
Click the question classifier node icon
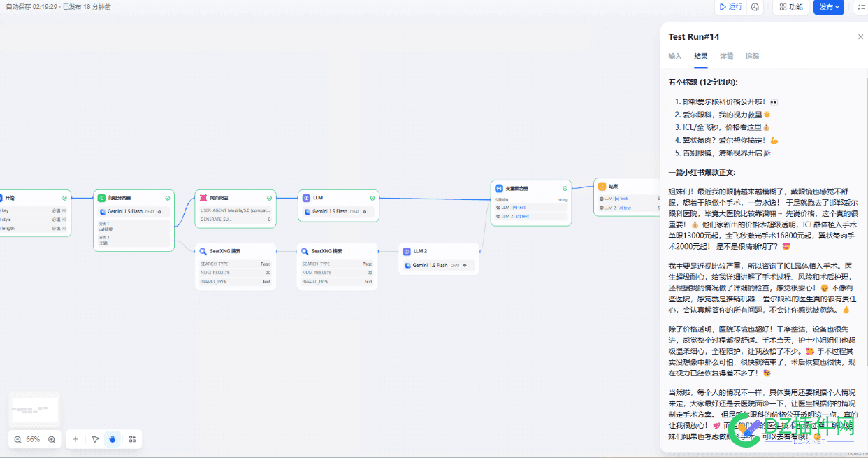tap(101, 198)
